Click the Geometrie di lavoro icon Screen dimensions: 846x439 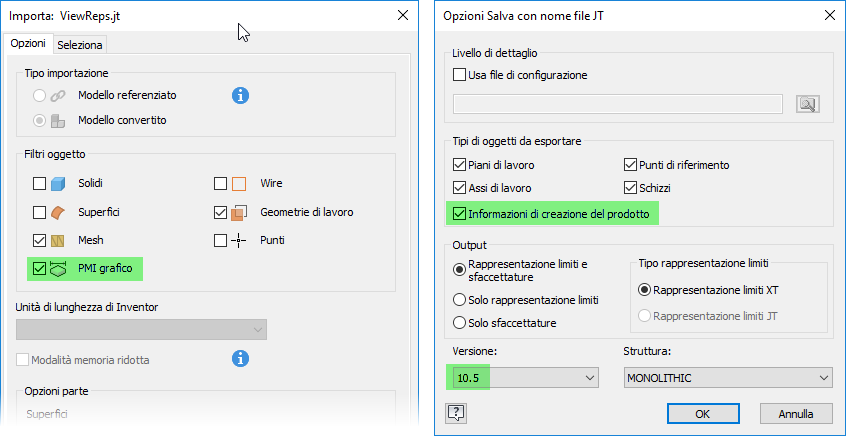[240, 212]
